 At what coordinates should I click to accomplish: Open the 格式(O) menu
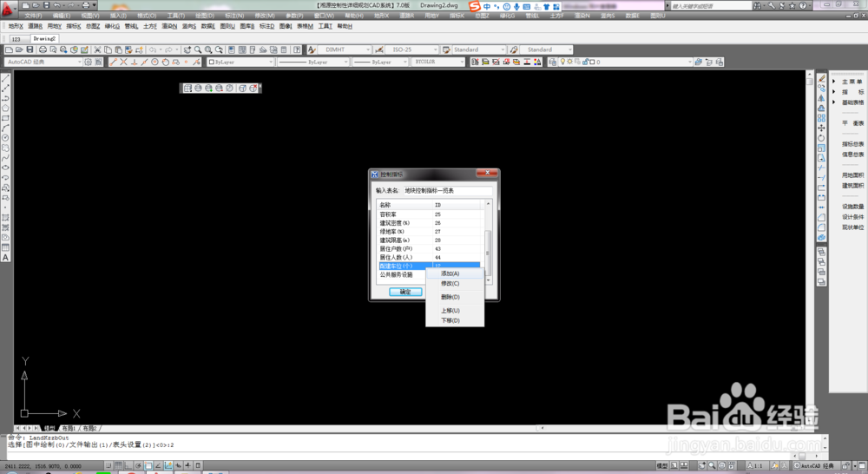(147, 16)
